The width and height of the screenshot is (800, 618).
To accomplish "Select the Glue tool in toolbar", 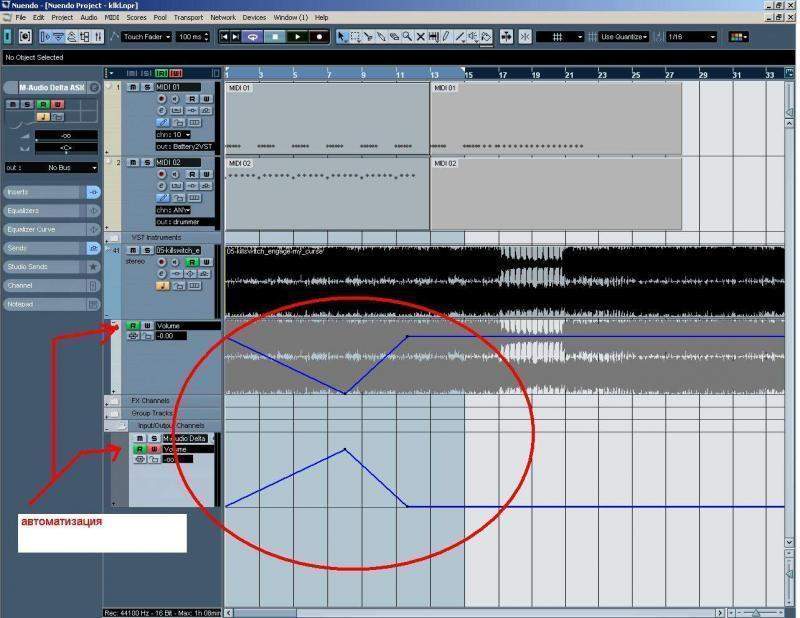I will 381,37.
